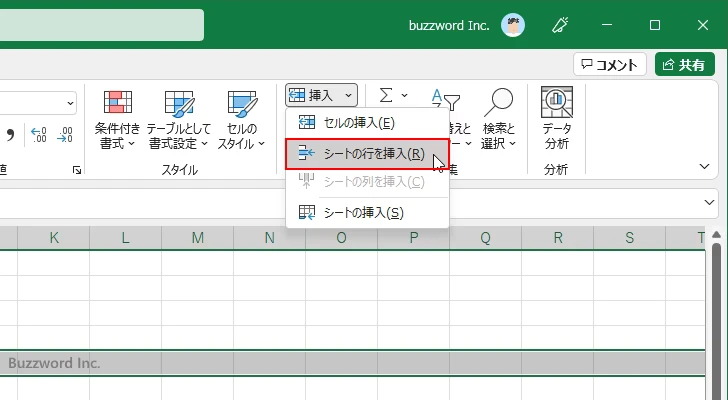Image resolution: width=728 pixels, height=400 pixels.
Task: Expand the number format combo box
Action: point(70,103)
